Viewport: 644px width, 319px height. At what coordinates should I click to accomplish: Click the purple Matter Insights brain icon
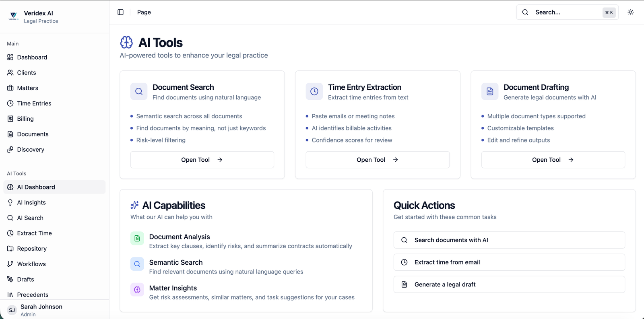coord(137,290)
